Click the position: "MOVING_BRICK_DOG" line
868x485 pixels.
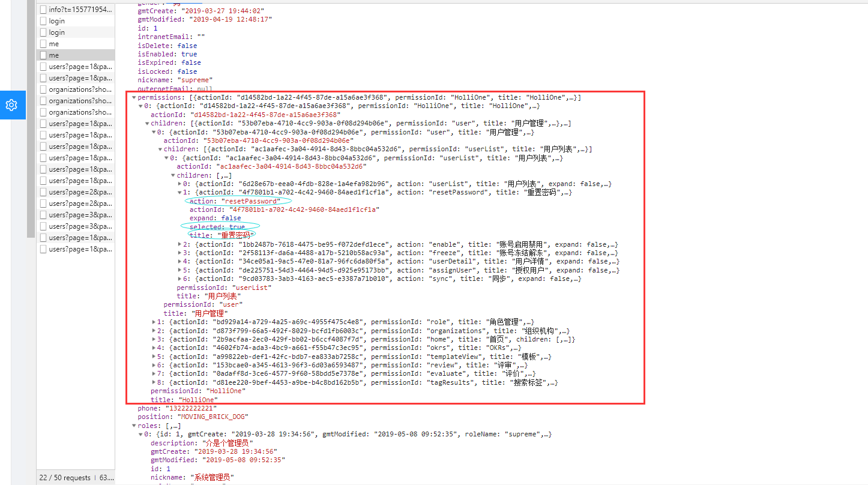pyautogui.click(x=193, y=417)
